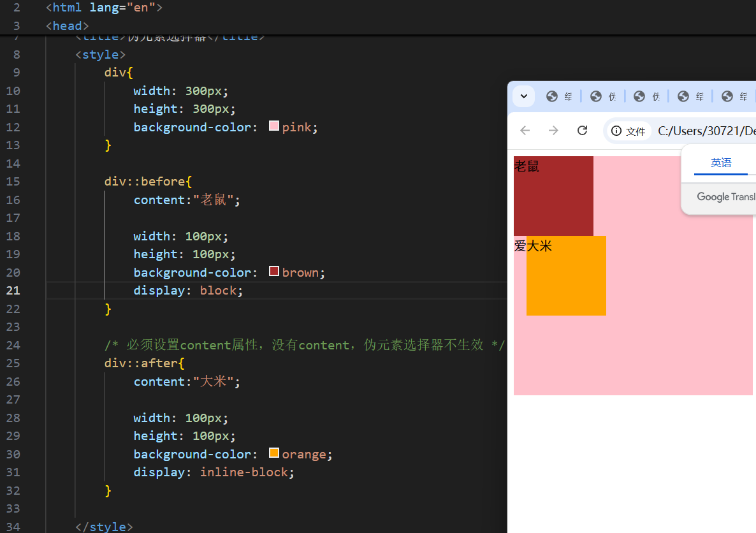Place cursor on 'display: block;' line
This screenshot has width=756, height=533.
point(188,290)
